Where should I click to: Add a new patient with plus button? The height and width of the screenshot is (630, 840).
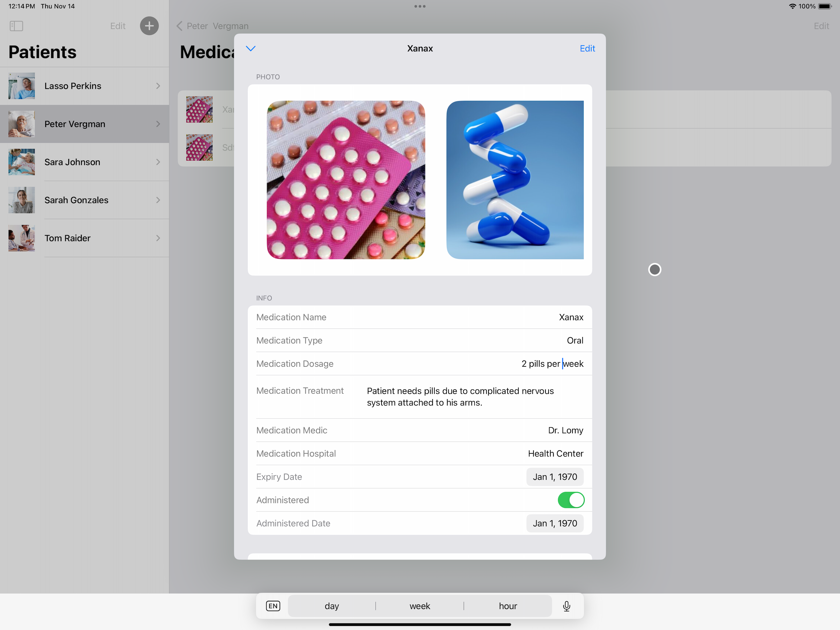(x=149, y=26)
